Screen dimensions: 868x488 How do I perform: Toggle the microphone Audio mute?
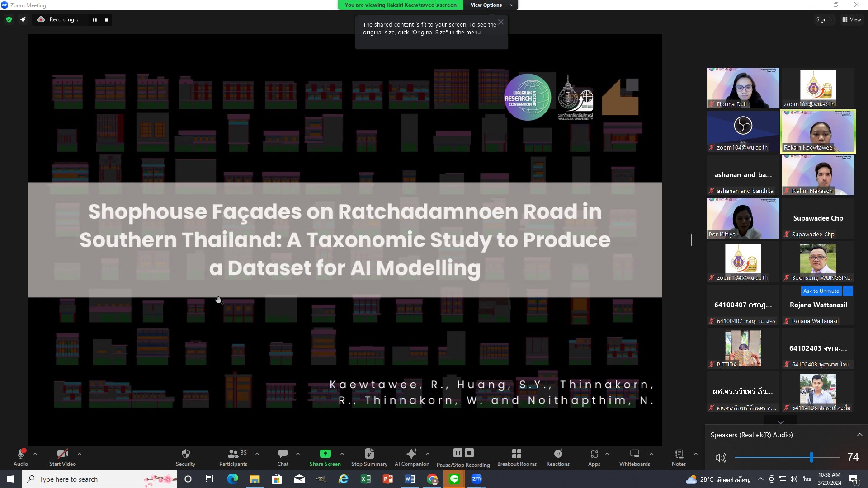click(21, 454)
